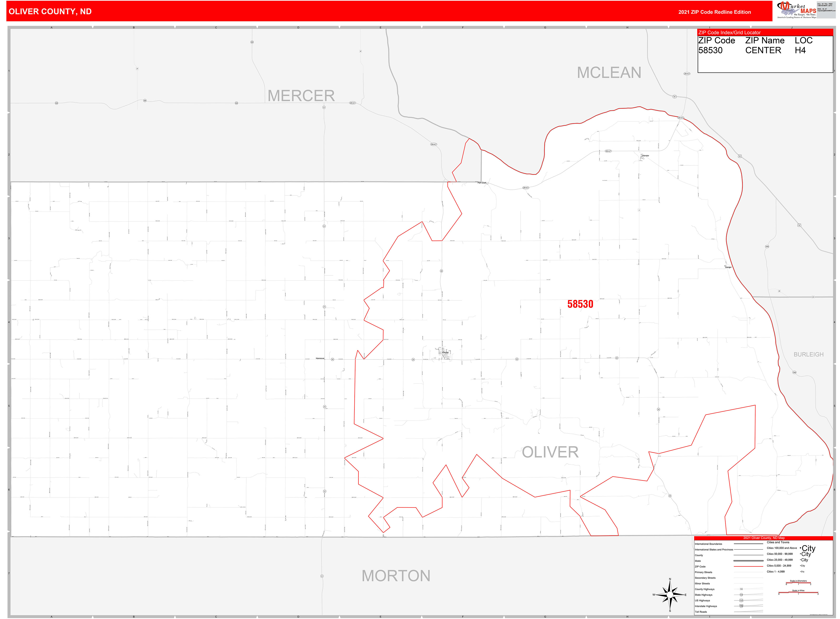Click the MCLEAN county label
Image resolution: width=840 pixels, height=619 pixels.
pyautogui.click(x=609, y=73)
